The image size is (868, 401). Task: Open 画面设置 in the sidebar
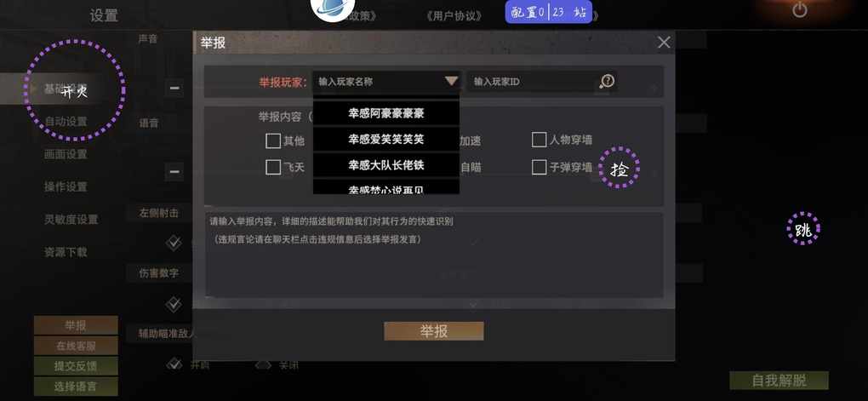(x=66, y=155)
